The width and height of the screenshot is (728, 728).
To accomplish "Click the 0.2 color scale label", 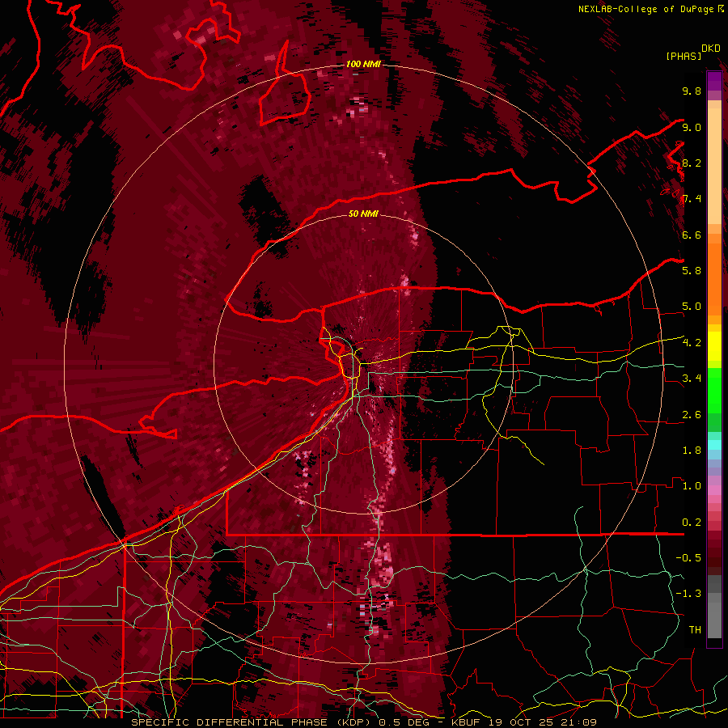I will pyautogui.click(x=692, y=523).
